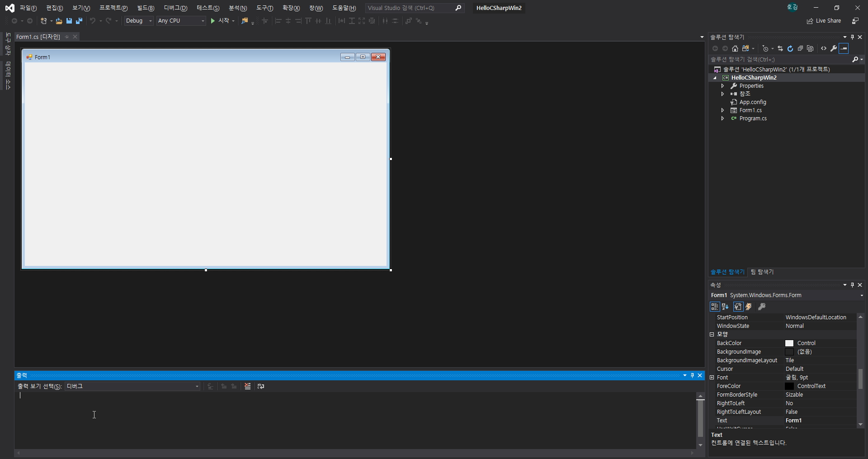This screenshot has height=459, width=868.
Task: Expand the Font property row
Action: click(712, 378)
